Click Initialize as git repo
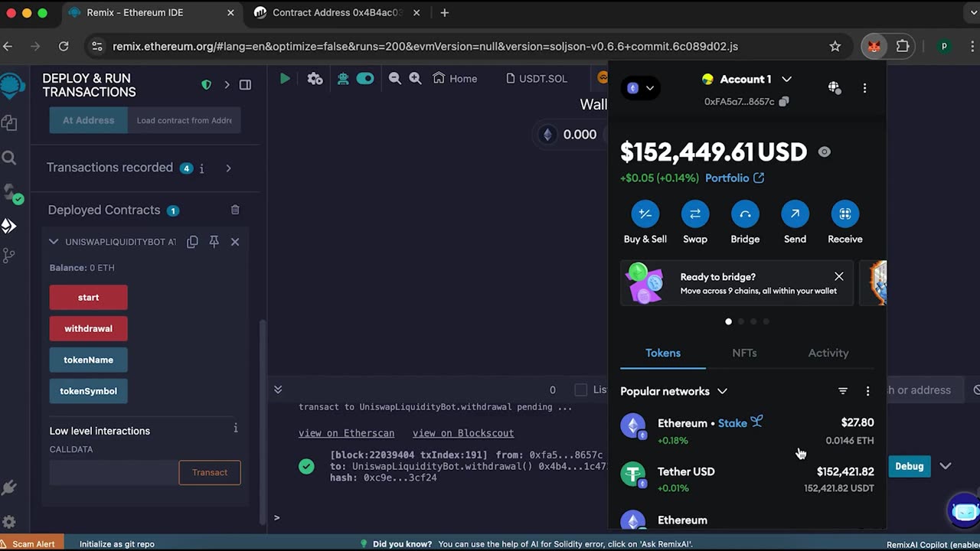The height and width of the screenshot is (551, 980). tap(117, 544)
